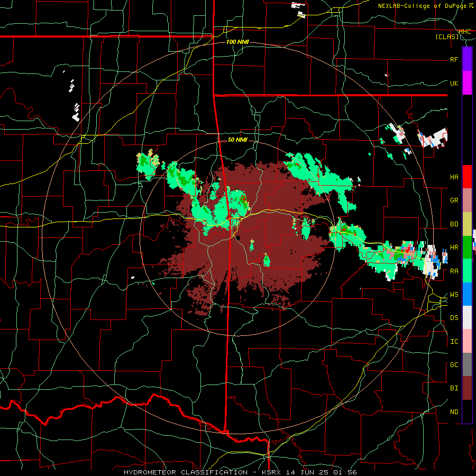Viewport: 476px width, 476px height.
Task: Click the BD olive yellow legend swatch
Action: pos(467,224)
